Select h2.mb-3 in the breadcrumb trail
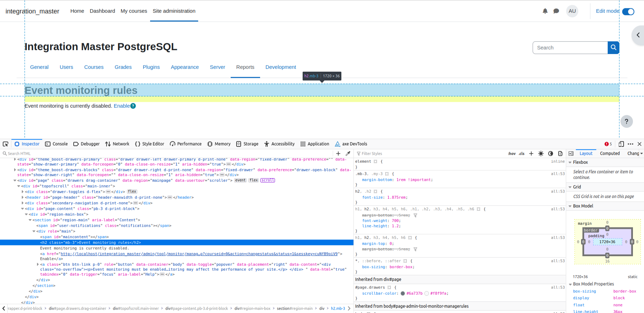This screenshot has width=644, height=313. (x=338, y=308)
